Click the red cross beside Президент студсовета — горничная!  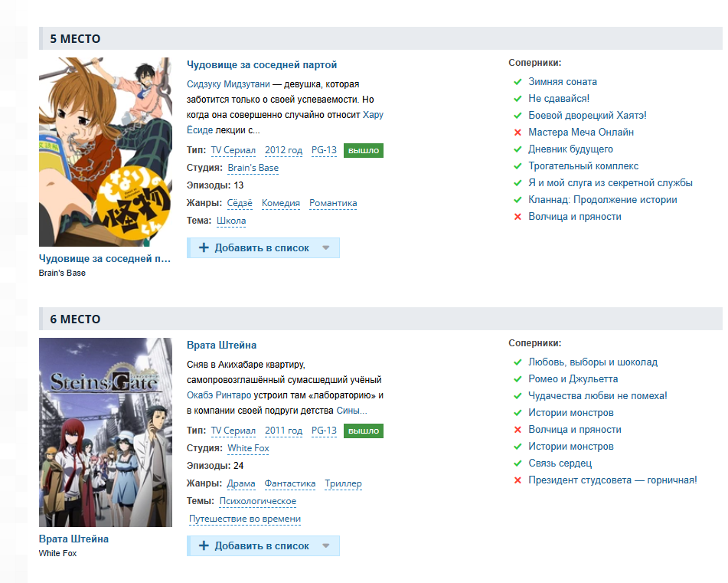(517, 480)
